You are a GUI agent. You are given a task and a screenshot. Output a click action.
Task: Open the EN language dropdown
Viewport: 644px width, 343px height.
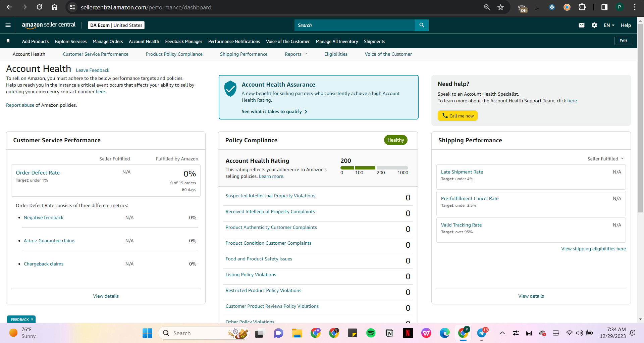click(x=609, y=25)
